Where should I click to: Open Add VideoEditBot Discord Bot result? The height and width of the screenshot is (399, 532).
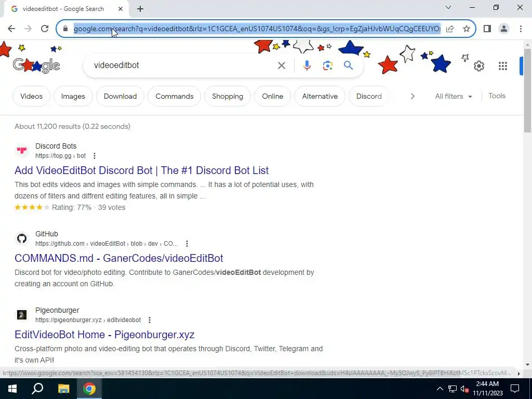point(141,170)
